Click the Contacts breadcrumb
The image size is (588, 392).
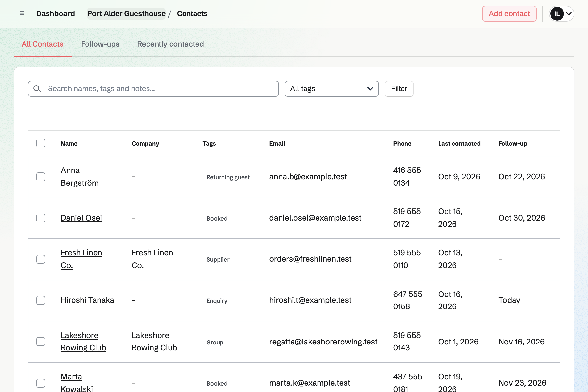click(x=192, y=13)
